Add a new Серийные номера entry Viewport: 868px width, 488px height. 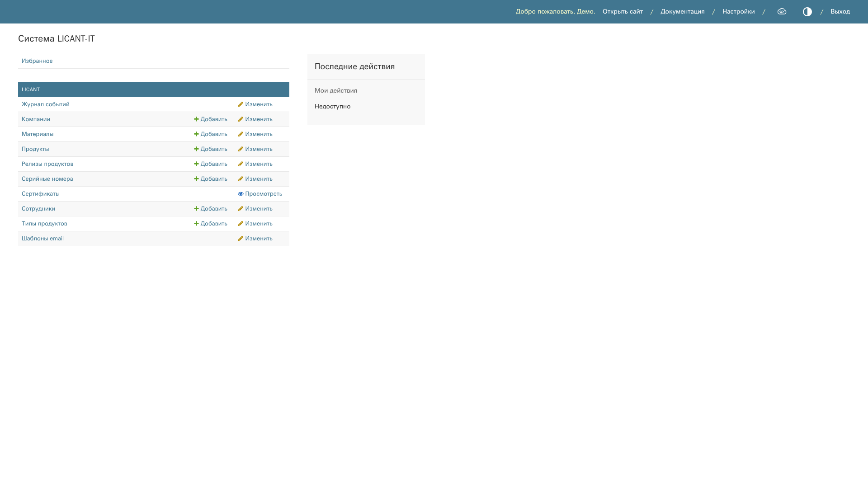pyautogui.click(x=211, y=179)
